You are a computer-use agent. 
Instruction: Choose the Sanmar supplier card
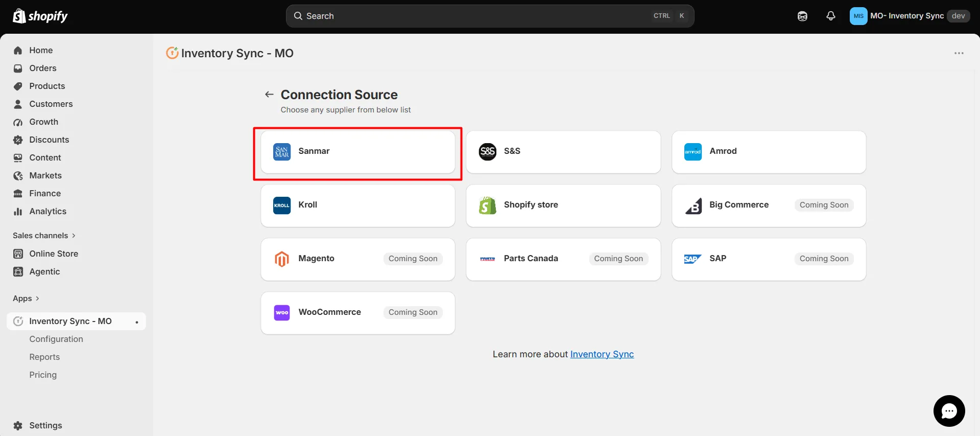(357, 152)
